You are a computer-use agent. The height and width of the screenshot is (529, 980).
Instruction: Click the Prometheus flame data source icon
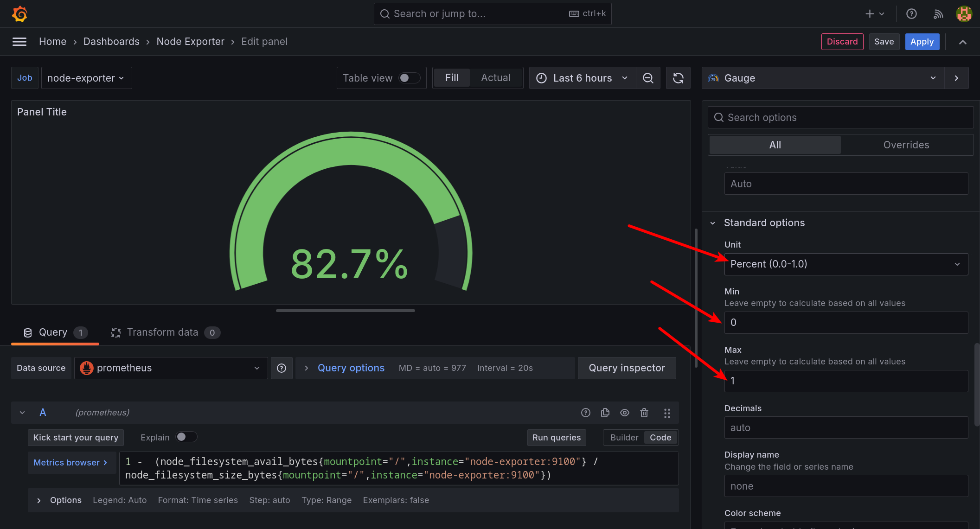87,368
